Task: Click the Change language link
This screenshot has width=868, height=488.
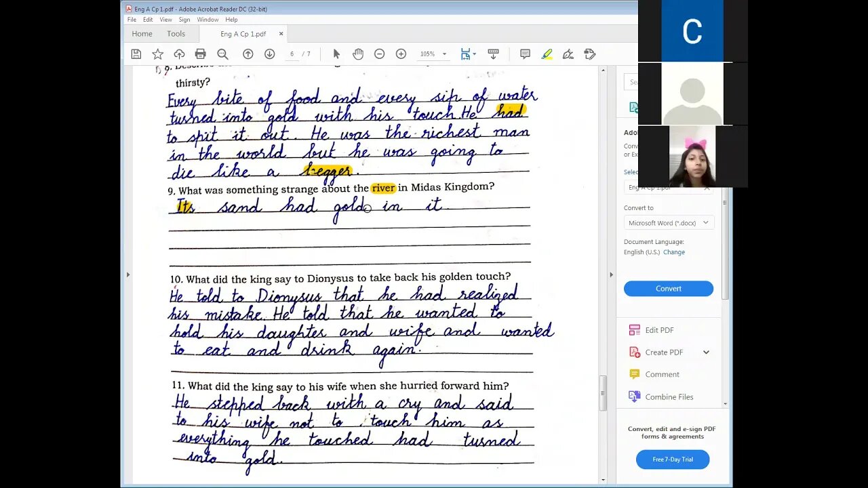Action: (674, 252)
